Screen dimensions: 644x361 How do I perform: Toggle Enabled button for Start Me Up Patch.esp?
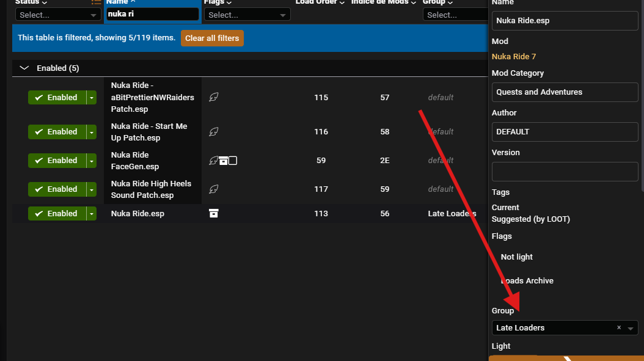pyautogui.click(x=57, y=132)
